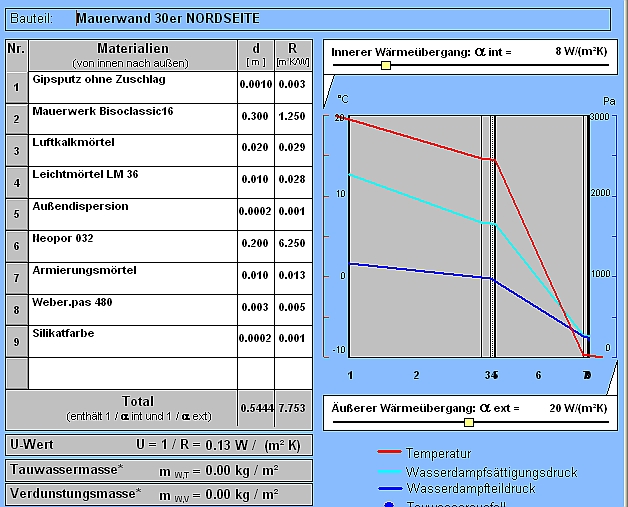Click the blue Wasserdampfteildruck legend entry

click(x=457, y=489)
